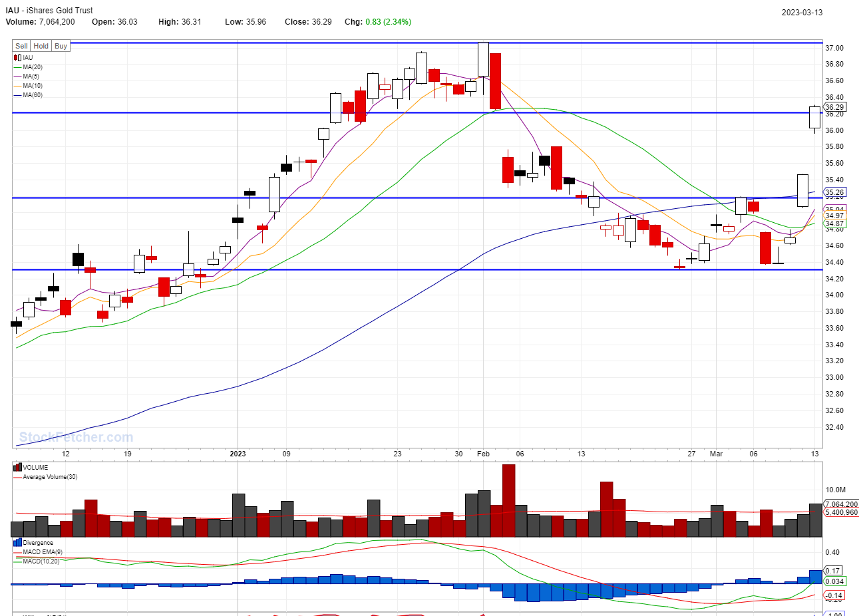Viewport: 859px width, 616px height.
Task: Click the Buy button above the chart
Action: [x=61, y=46]
